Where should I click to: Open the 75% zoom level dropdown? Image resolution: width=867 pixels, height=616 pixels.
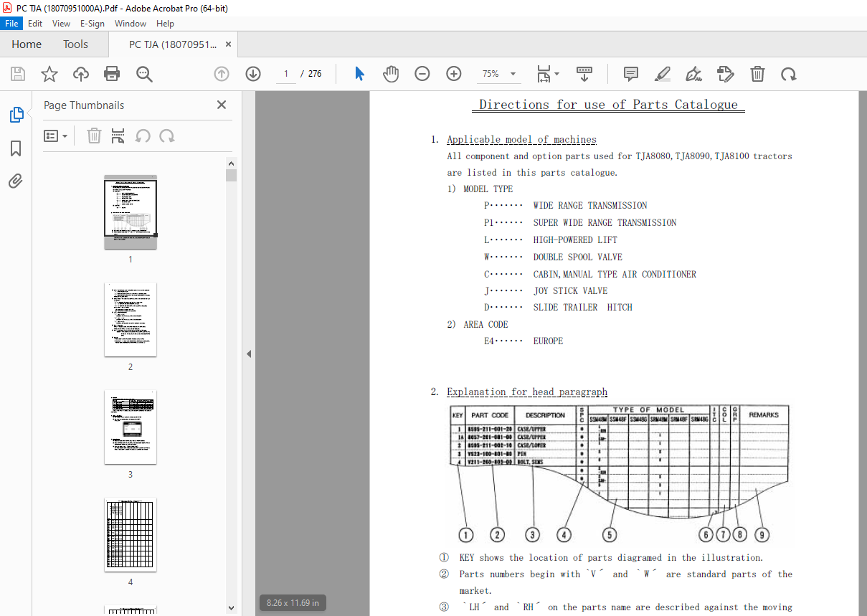point(500,74)
